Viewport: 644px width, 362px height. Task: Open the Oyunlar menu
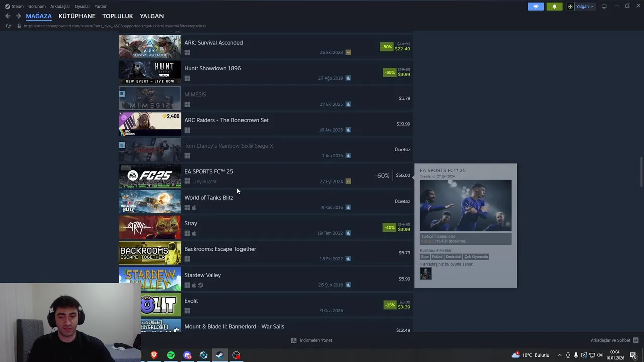[x=83, y=6]
